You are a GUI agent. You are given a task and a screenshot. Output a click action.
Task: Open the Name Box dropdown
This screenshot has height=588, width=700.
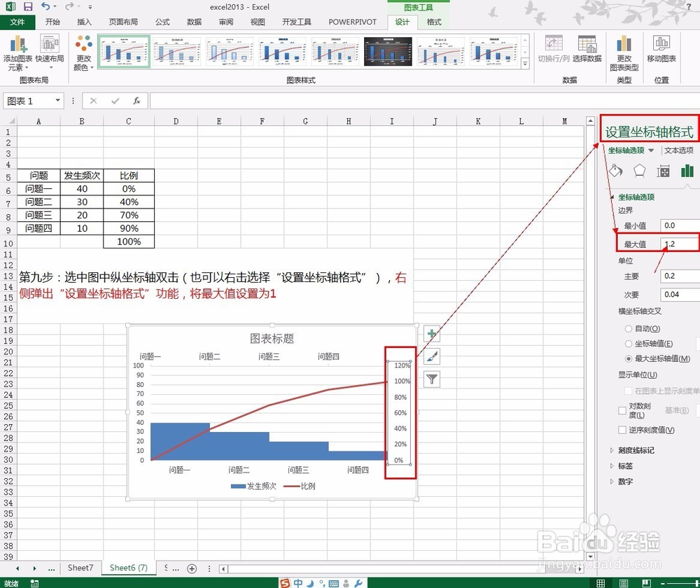coord(57,101)
